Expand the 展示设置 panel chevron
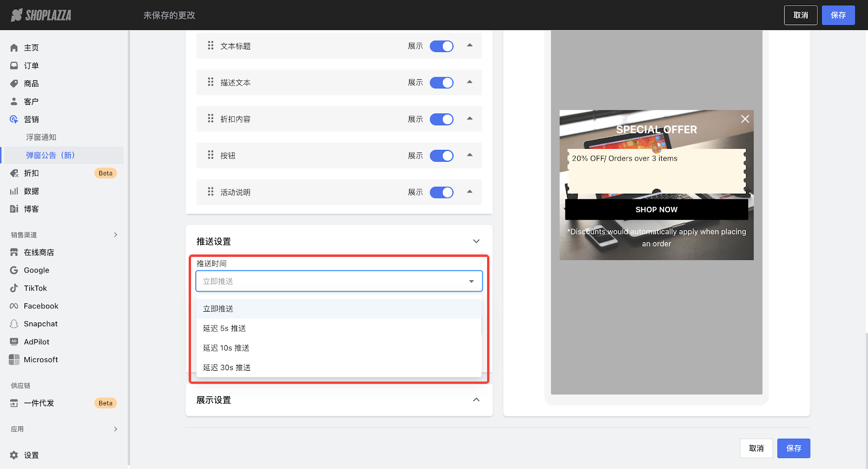 point(476,400)
